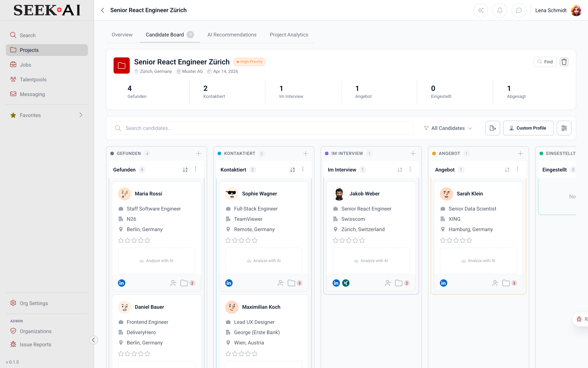Open Sarah Klein's LinkedIn profile icon
The width and height of the screenshot is (588, 368).
coord(443,283)
